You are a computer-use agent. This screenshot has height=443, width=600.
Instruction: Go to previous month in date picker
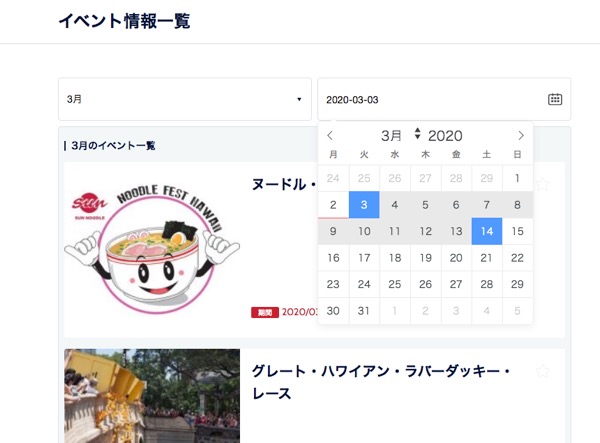click(330, 135)
